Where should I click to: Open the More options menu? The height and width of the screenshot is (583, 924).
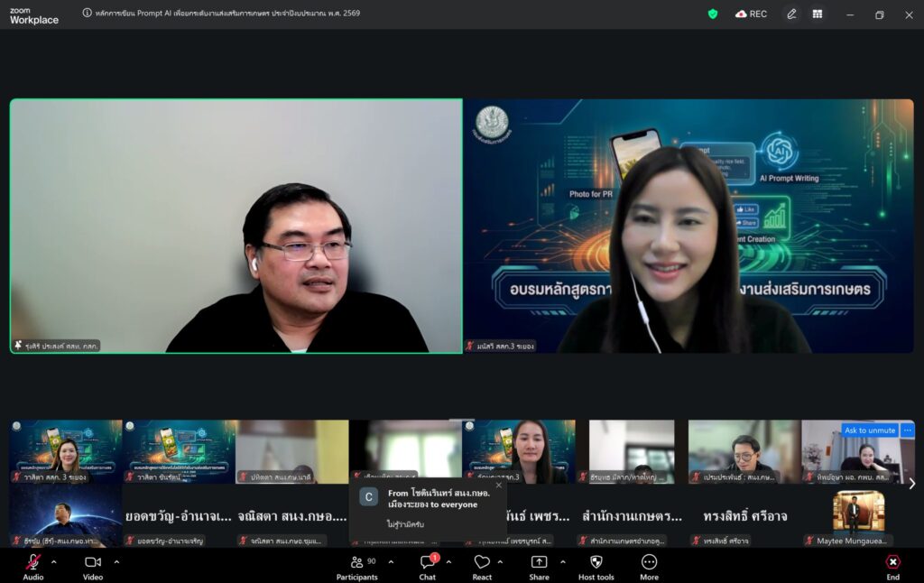pos(649,562)
